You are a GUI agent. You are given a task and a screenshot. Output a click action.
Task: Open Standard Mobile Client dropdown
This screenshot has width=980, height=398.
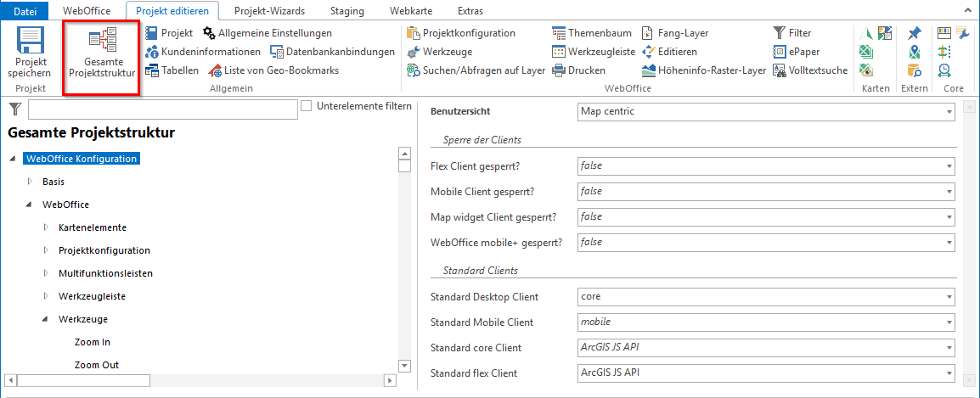[765, 322]
